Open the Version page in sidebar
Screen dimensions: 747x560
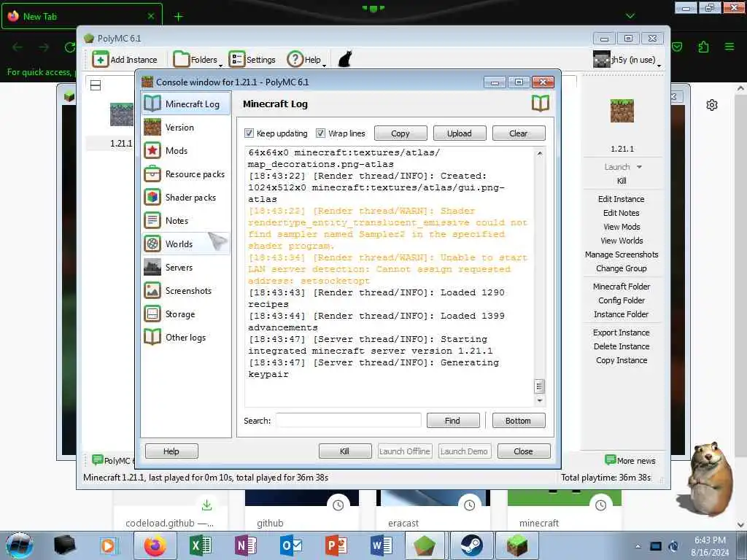pos(186,128)
